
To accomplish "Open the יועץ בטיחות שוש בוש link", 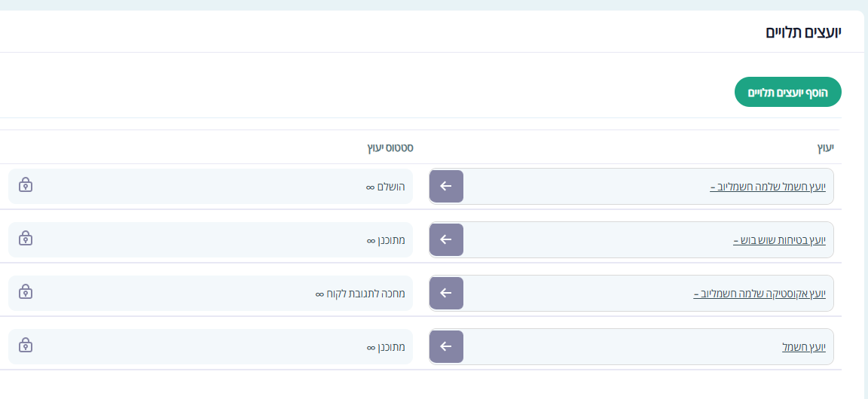I will [x=779, y=240].
